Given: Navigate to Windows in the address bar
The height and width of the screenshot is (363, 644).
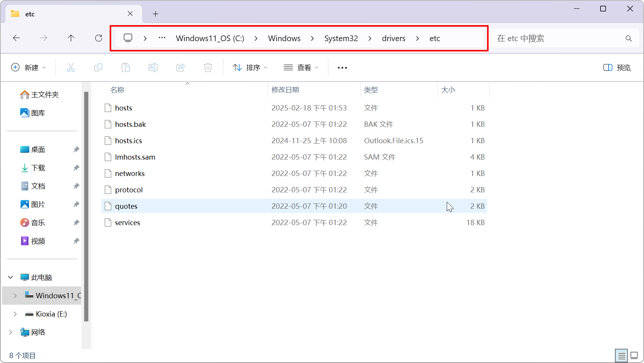Looking at the screenshot, I should click(284, 38).
